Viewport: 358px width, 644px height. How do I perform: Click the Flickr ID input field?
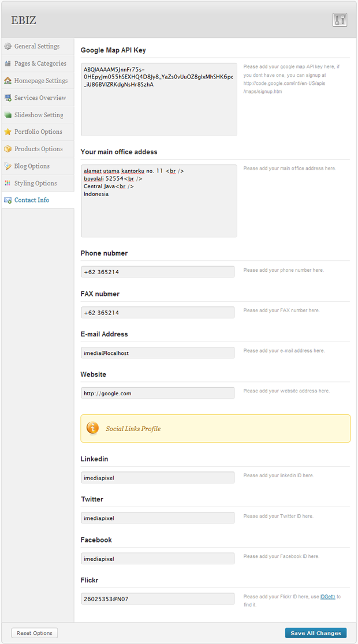(158, 599)
